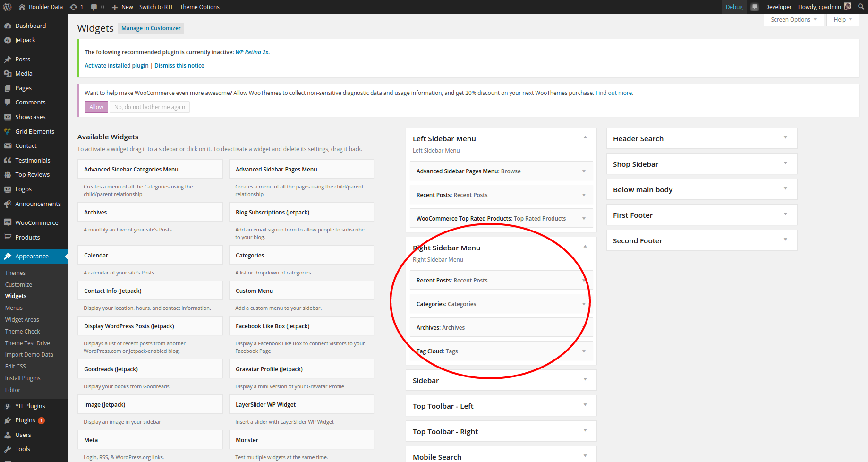This screenshot has height=462, width=868.
Task: Click the updates refresh icon
Action: coord(73,7)
